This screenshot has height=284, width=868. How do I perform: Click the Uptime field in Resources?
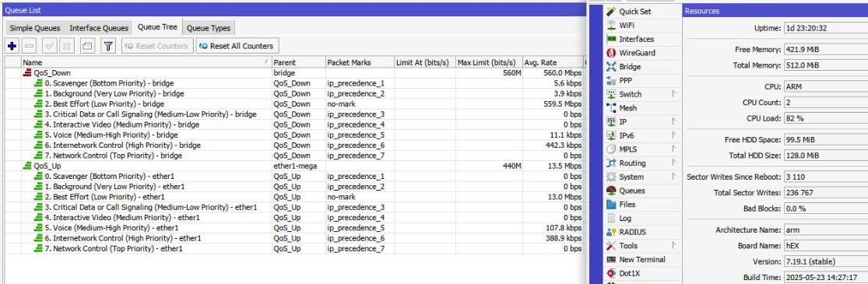825,28
